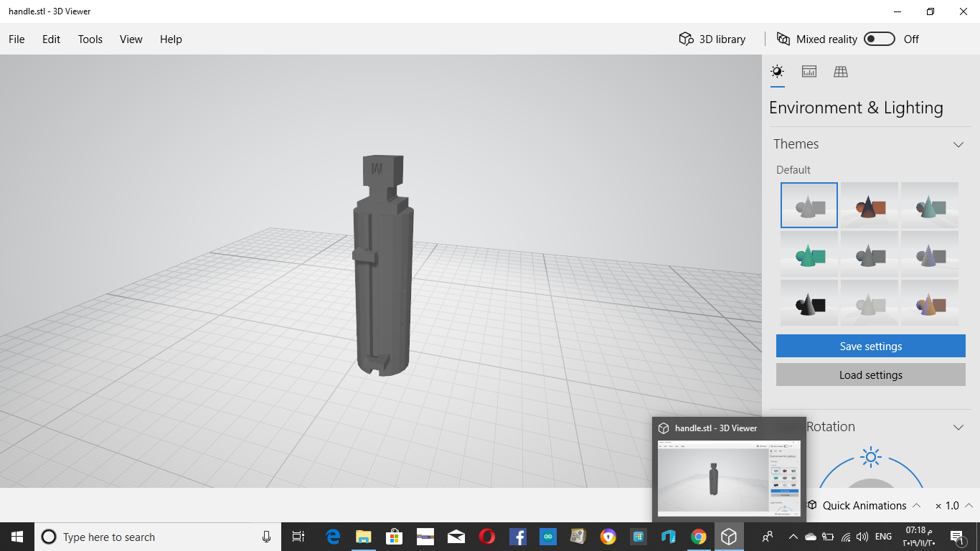Click the volume speaker tray icon

pos(862,537)
